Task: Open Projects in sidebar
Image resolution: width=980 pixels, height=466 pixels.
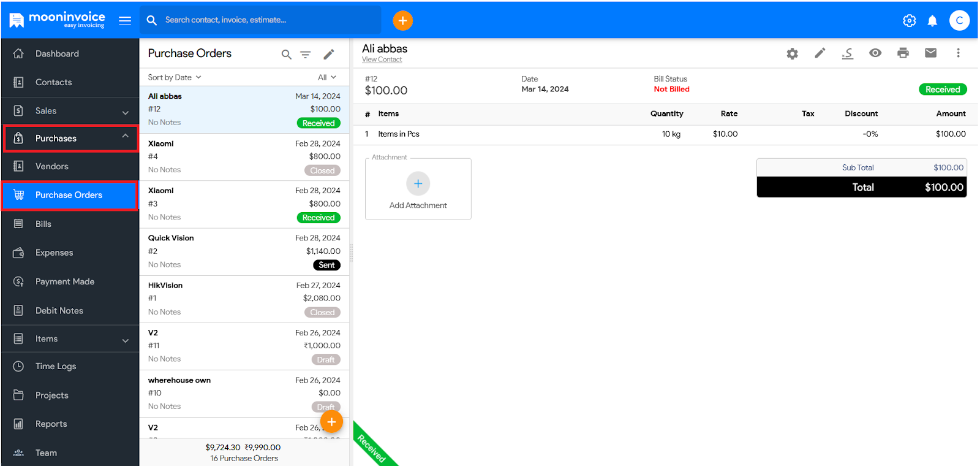Action: point(70,395)
